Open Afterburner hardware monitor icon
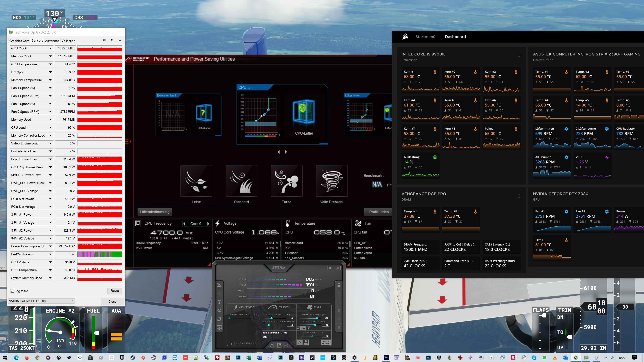The image size is (644, 362). click(219, 327)
